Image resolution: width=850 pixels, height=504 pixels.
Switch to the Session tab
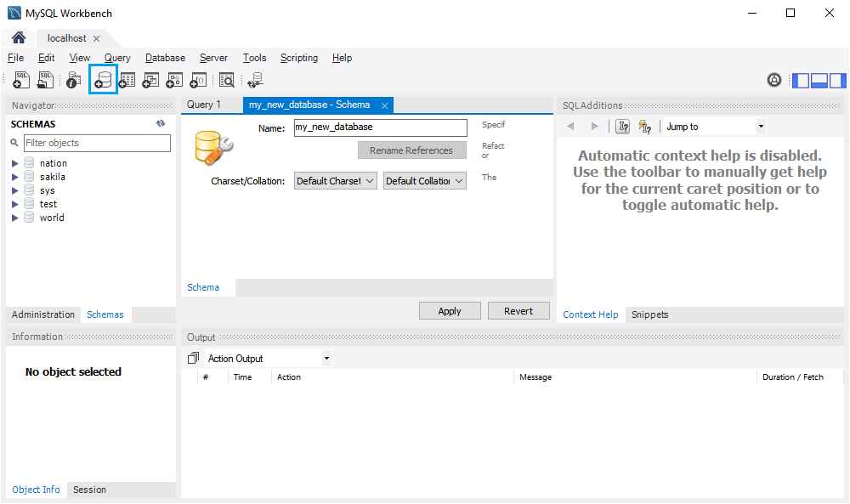click(89, 490)
